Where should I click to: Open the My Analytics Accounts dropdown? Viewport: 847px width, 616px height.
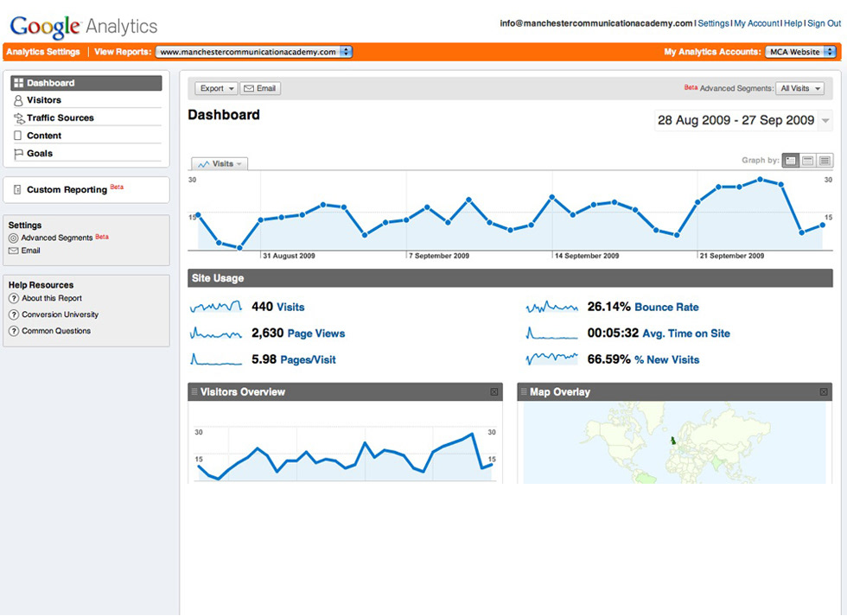[x=801, y=52]
